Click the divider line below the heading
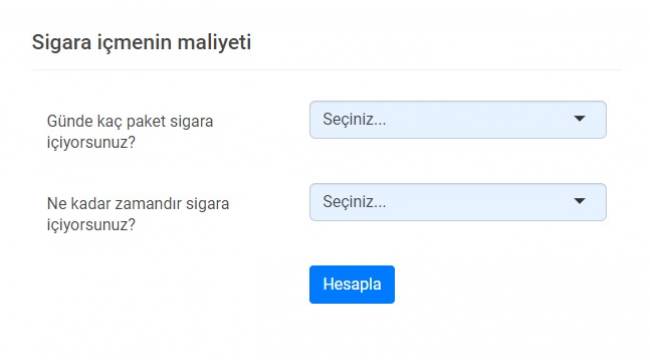650x360 pixels. tap(326, 70)
